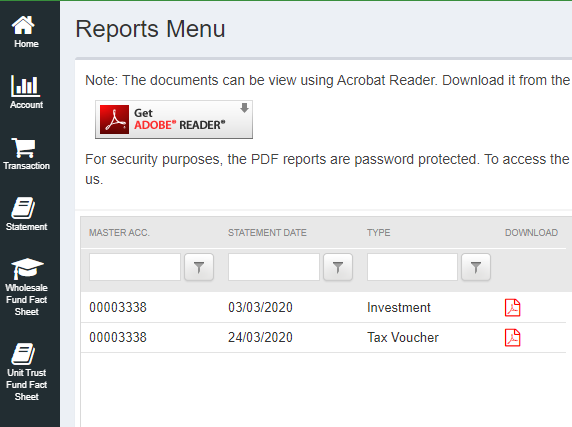Focus the Master Acc. filter field
The height and width of the screenshot is (427, 572).
[x=135, y=267]
